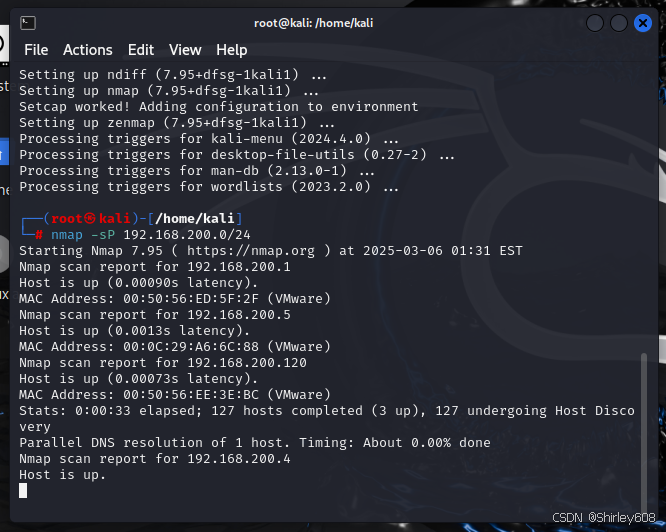Open the Help menu

[231, 50]
